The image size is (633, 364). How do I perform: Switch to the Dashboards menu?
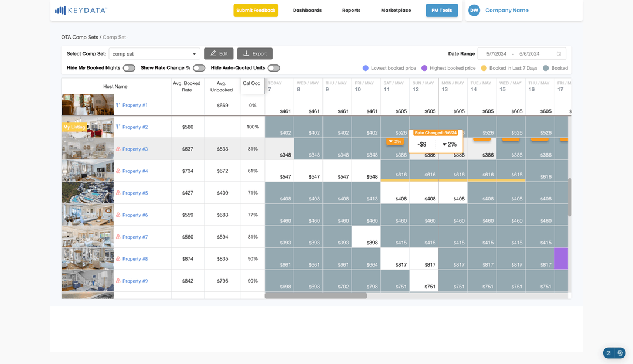click(x=307, y=10)
